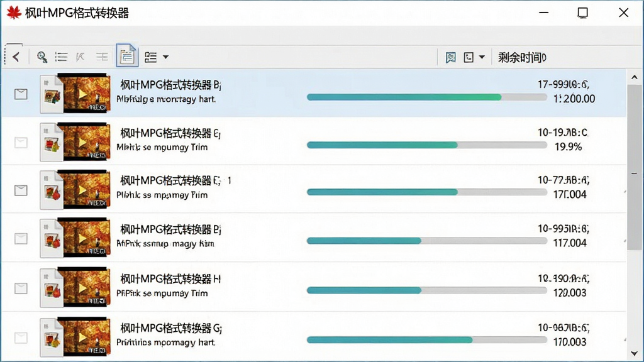Play video thumbnail of the 117.004 row
This screenshot has height=362, width=644.
click(84, 238)
